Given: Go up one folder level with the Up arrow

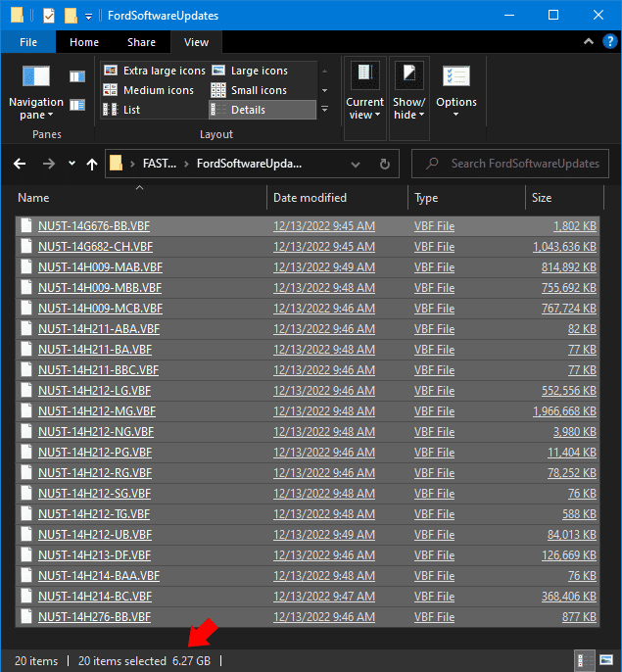Looking at the screenshot, I should pos(91,164).
